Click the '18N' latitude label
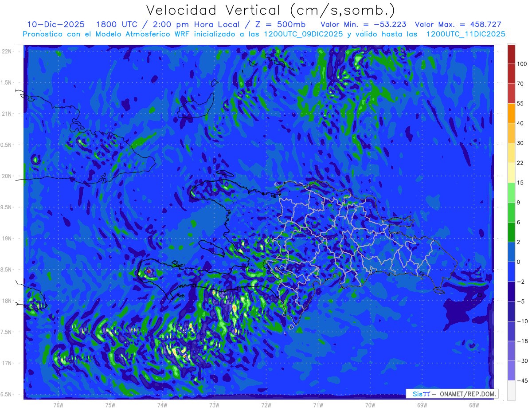The height and width of the screenshot is (411, 532). click(x=8, y=301)
